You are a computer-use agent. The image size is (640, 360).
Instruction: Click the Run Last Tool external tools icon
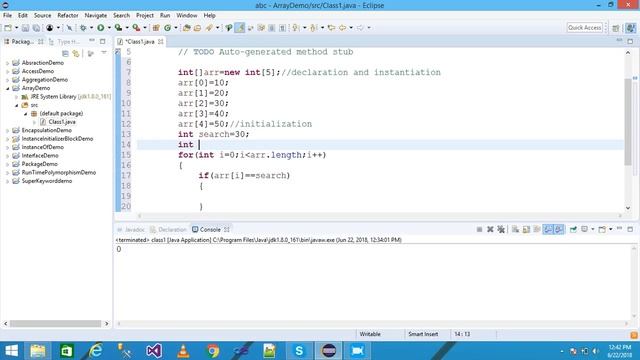click(136, 28)
